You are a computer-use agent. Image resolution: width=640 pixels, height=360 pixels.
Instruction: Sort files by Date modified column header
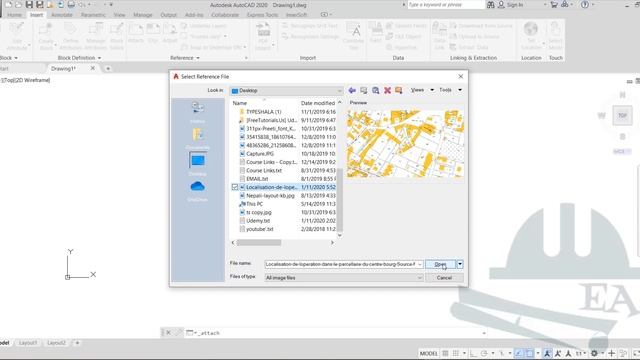pos(318,103)
